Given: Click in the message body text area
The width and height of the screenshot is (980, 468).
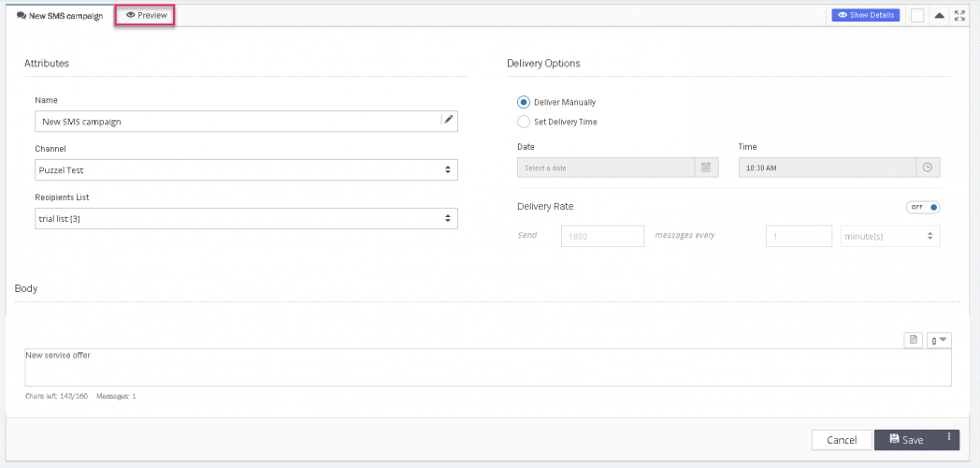Looking at the screenshot, I should [x=487, y=367].
